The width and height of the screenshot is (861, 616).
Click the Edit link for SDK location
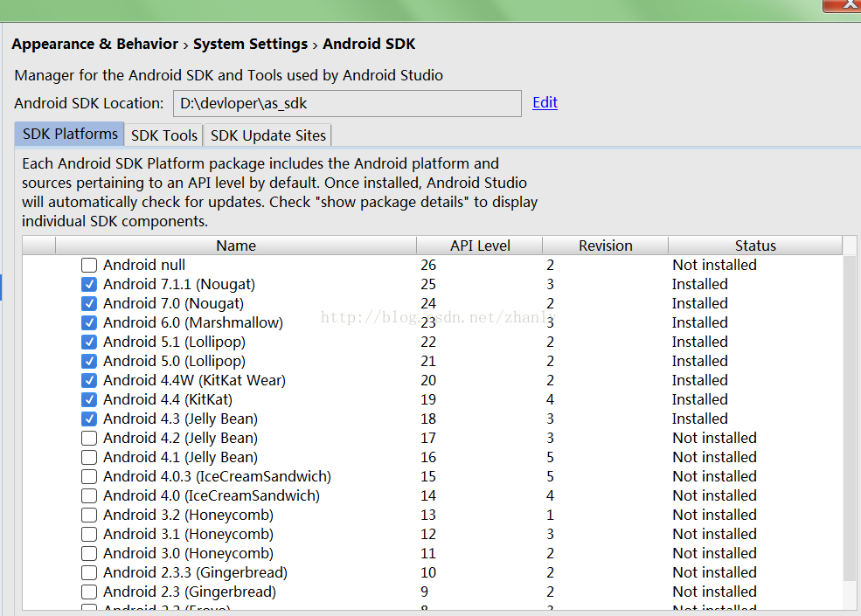(545, 103)
